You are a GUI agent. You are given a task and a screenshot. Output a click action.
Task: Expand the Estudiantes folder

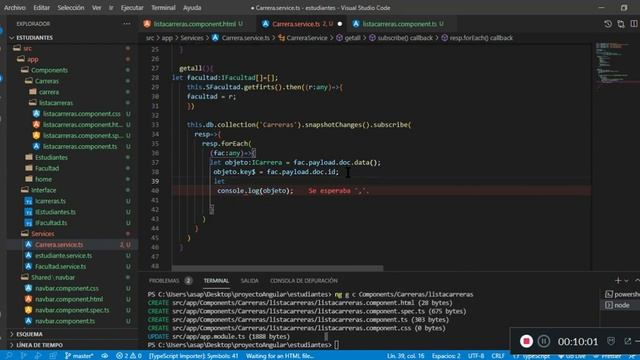coord(51,157)
